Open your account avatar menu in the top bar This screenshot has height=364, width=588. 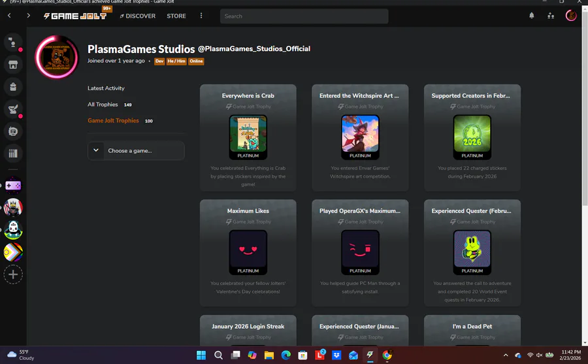point(571,16)
